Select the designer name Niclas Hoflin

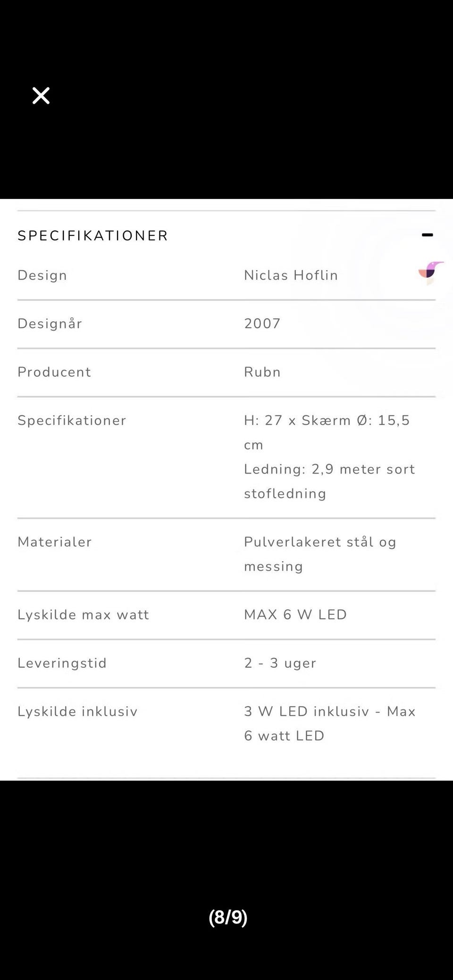pyautogui.click(x=291, y=275)
